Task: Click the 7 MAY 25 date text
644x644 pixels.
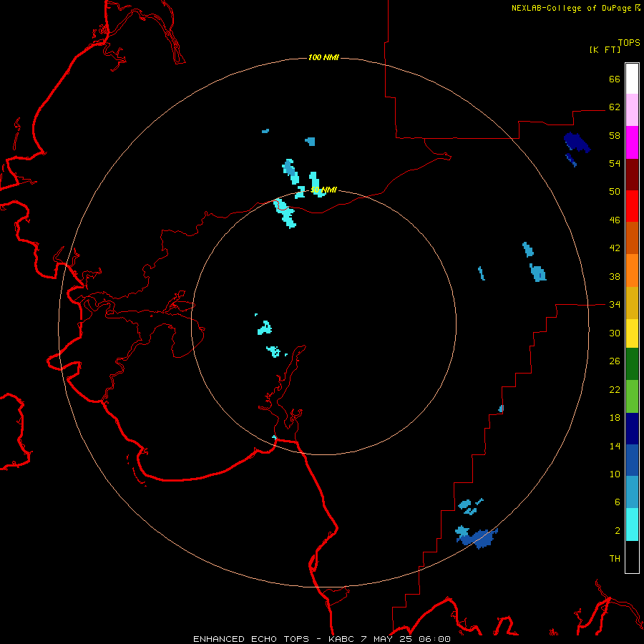Action: [388, 639]
